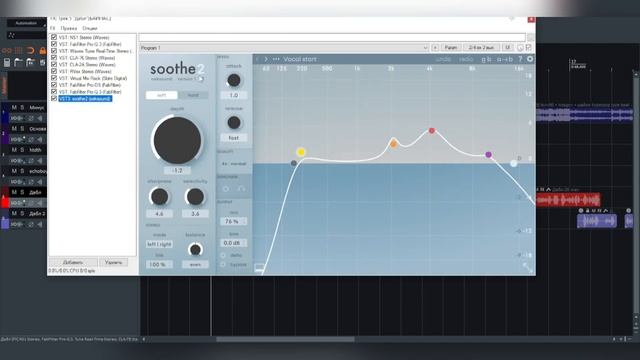Go to the next soothe2 preset arrow
This screenshot has width=640, height=360.
[266, 59]
